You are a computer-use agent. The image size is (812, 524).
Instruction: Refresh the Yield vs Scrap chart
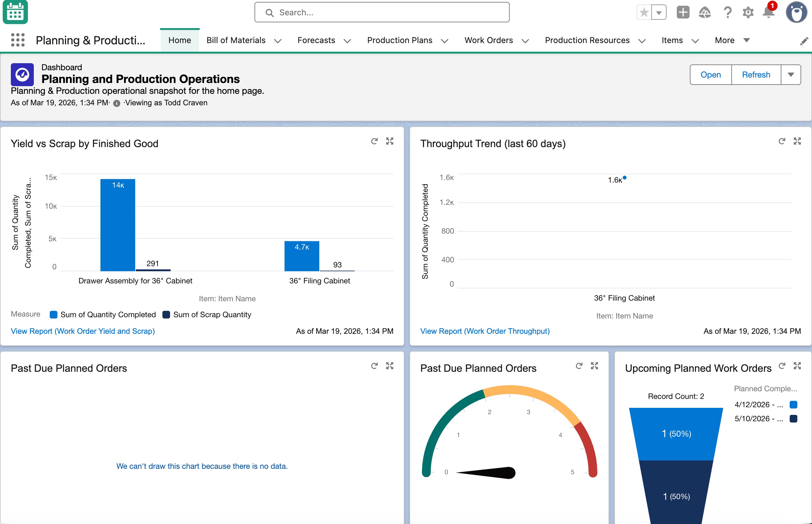click(374, 141)
